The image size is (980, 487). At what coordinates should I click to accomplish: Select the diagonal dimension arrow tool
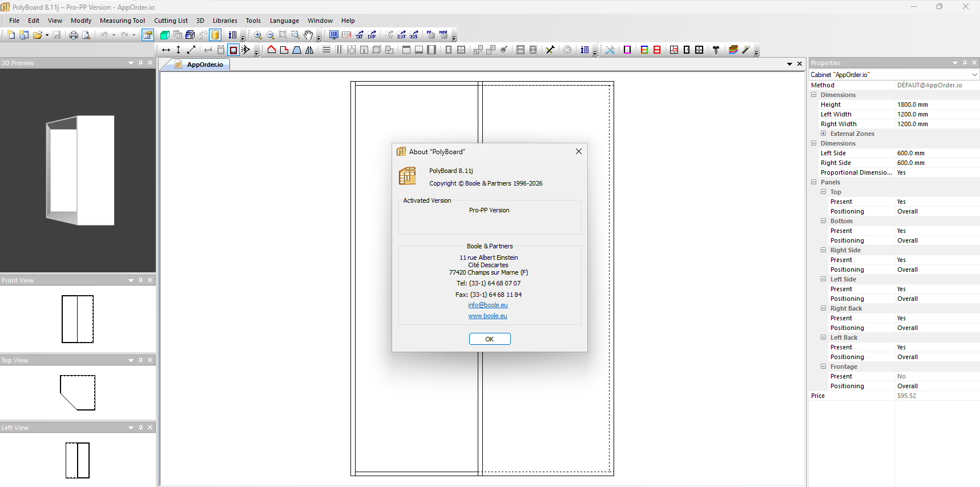point(191,50)
